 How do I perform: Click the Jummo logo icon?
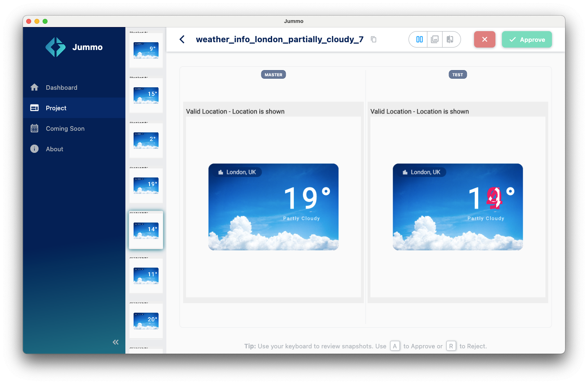55,47
